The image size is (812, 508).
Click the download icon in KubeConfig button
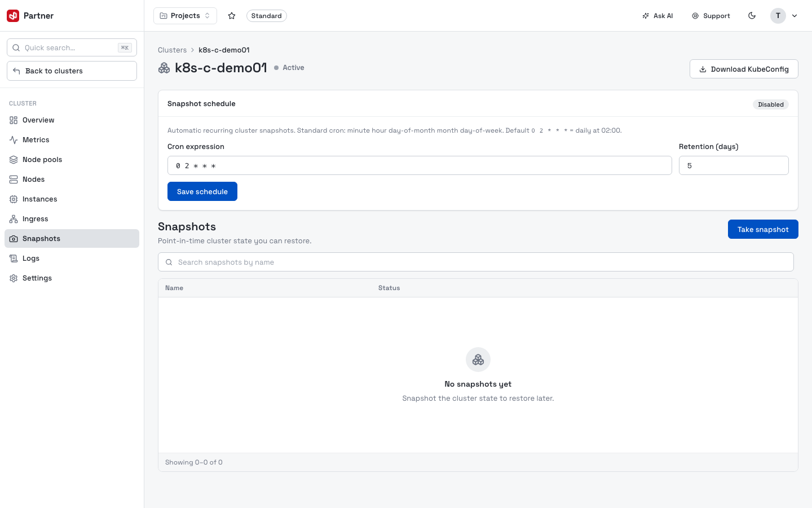(703, 69)
